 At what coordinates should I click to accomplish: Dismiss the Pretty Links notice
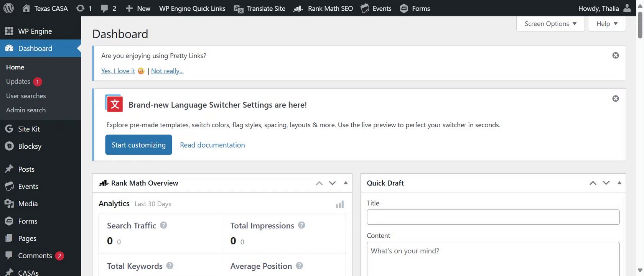coord(615,56)
